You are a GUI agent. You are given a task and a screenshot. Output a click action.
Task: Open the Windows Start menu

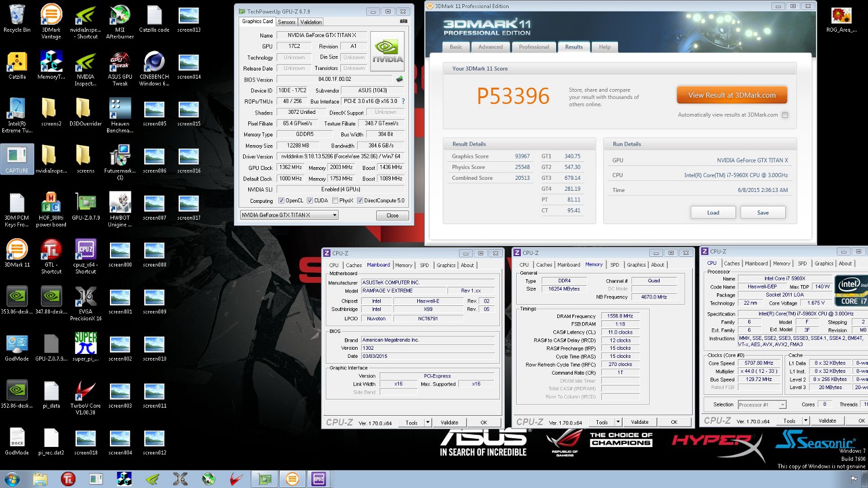pyautogui.click(x=12, y=479)
